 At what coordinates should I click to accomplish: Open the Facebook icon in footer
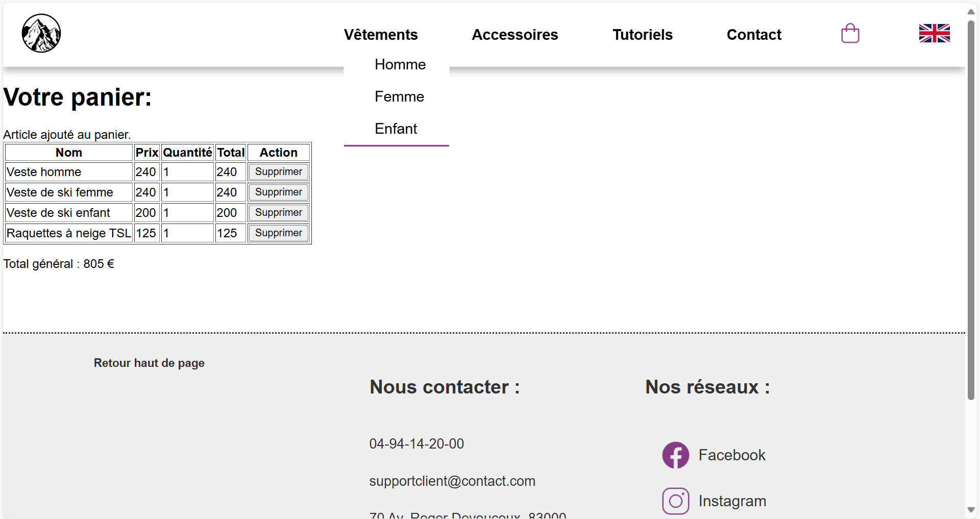click(x=675, y=455)
